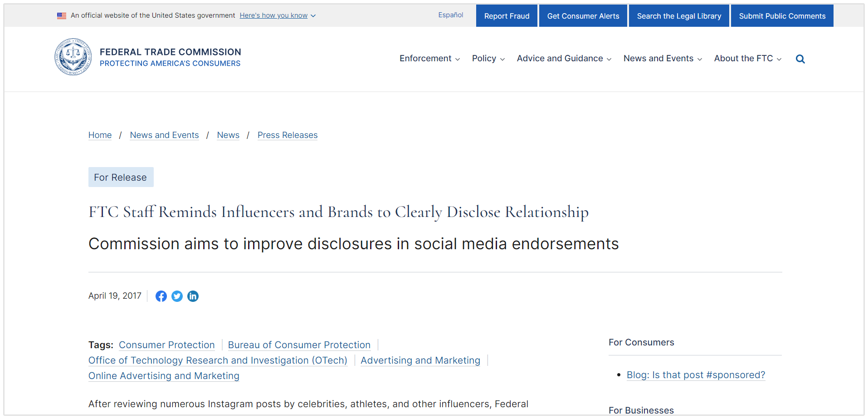Open the "Blog: Is that post #sponsored?" link
Screen dimensions: 868x419
pos(696,375)
